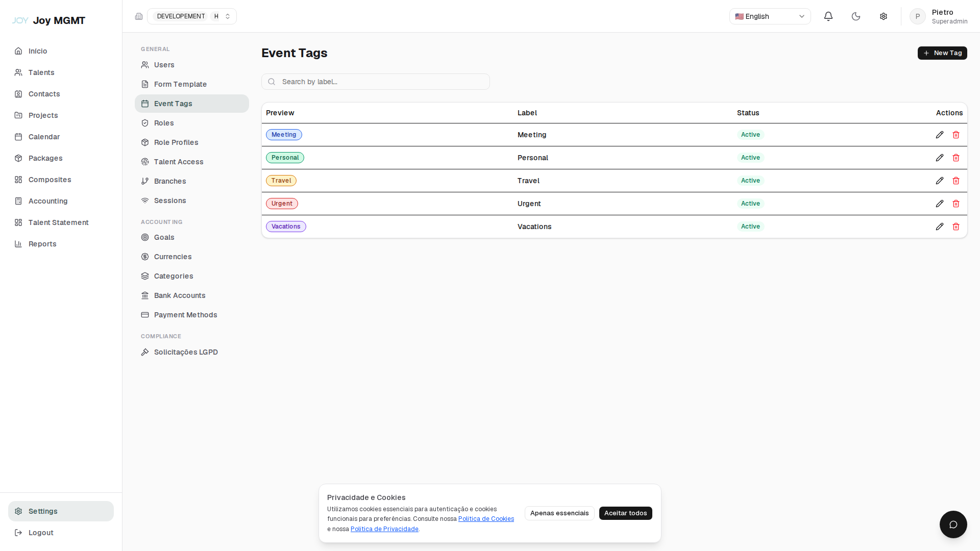This screenshot has width=980, height=551.
Task: Click the purple Vacations preview badge
Action: pos(286,227)
